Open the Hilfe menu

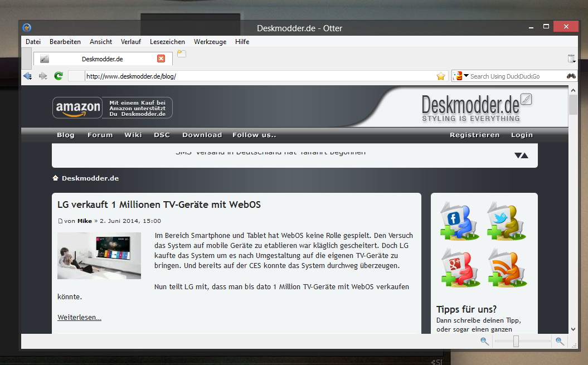click(x=242, y=42)
